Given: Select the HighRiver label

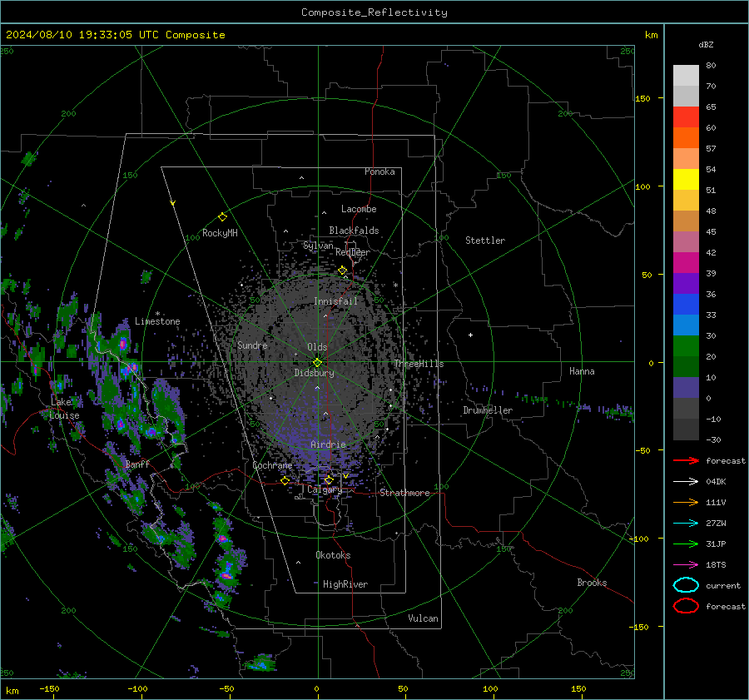Looking at the screenshot, I should point(345,584).
